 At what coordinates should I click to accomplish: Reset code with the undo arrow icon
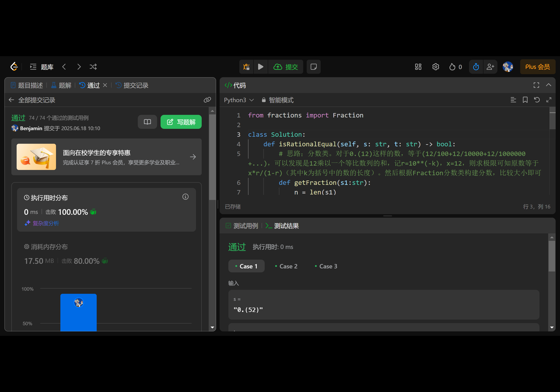(x=537, y=100)
